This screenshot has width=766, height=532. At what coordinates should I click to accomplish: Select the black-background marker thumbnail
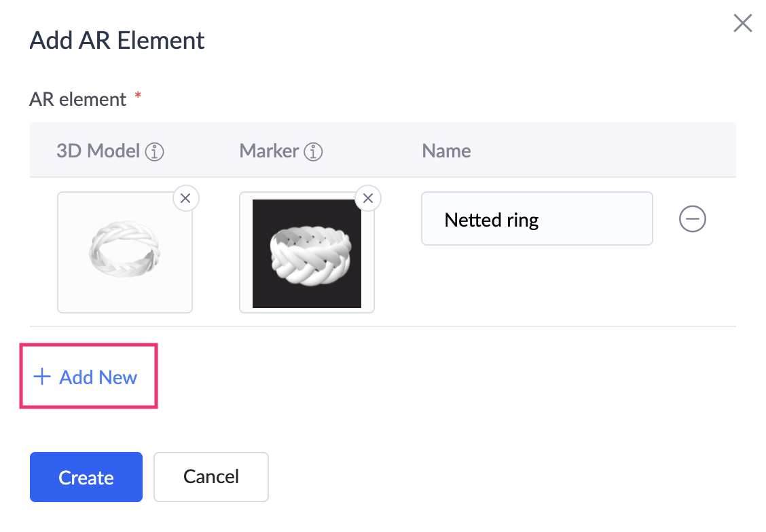pos(307,253)
